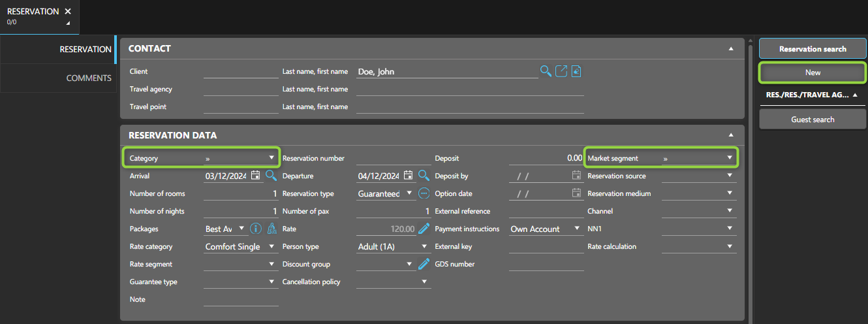868x324 pixels.
Task: Click the ellipsis icon beside Reservation type
Action: pos(424,193)
